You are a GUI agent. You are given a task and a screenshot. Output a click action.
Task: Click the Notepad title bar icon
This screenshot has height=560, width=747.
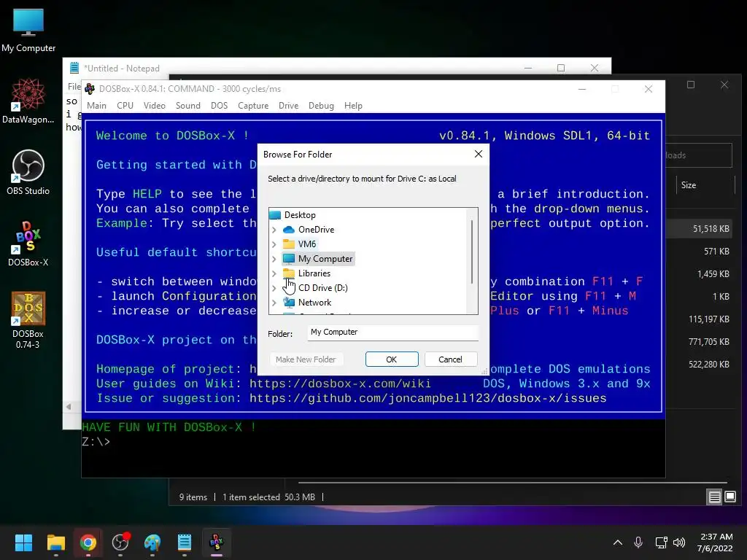coord(74,68)
